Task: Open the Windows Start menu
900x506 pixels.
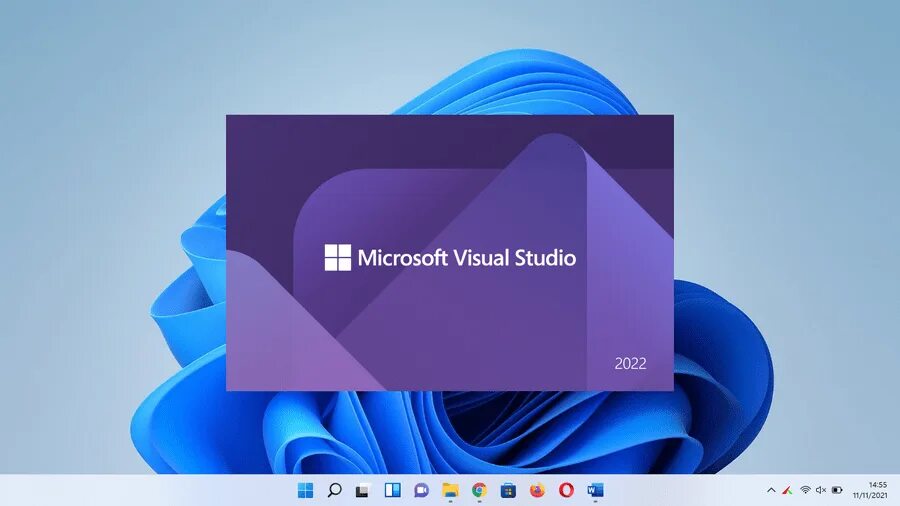Action: click(305, 490)
